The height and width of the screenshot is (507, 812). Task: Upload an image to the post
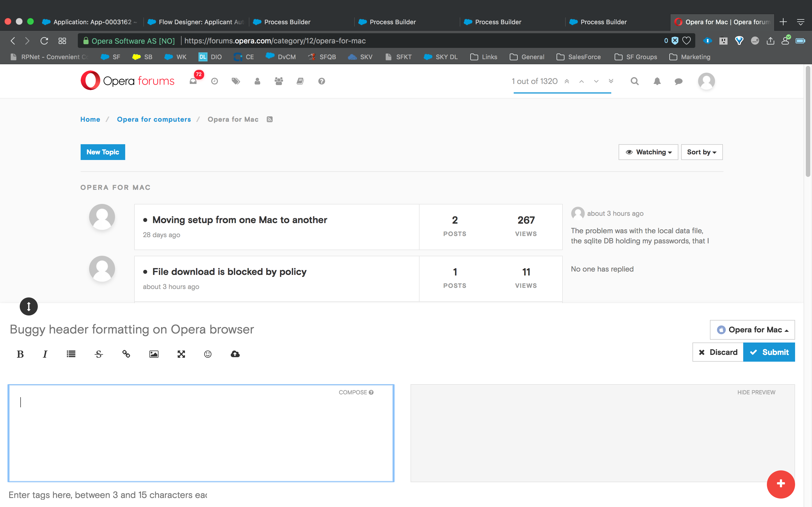(154, 354)
